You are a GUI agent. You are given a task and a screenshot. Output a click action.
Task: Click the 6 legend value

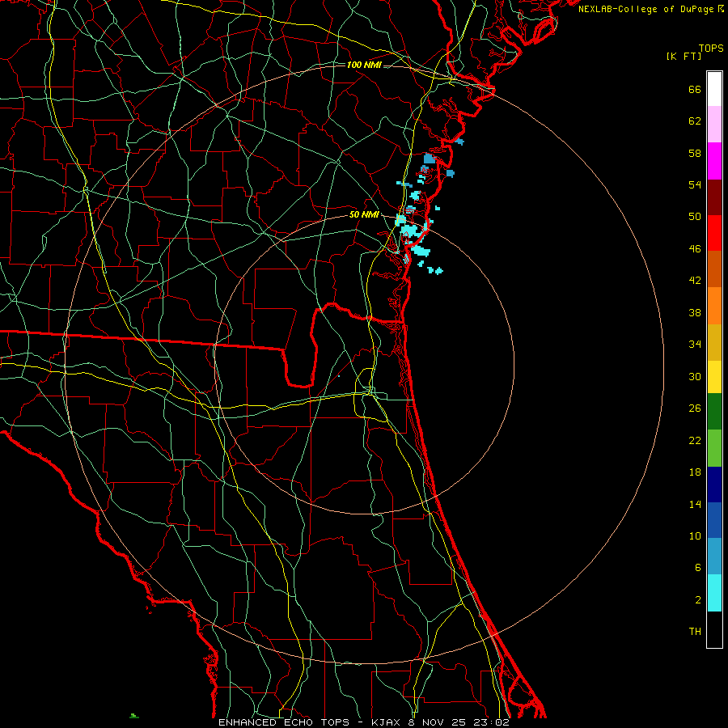coord(698,568)
